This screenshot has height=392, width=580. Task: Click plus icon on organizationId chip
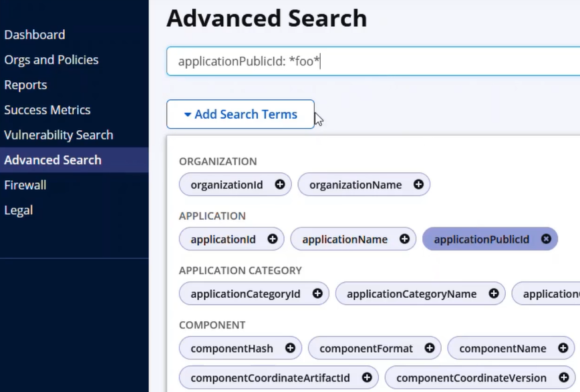click(279, 185)
